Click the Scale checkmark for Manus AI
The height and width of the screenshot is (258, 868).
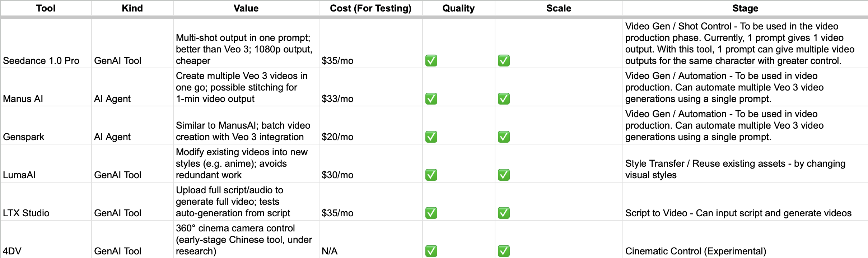504,99
